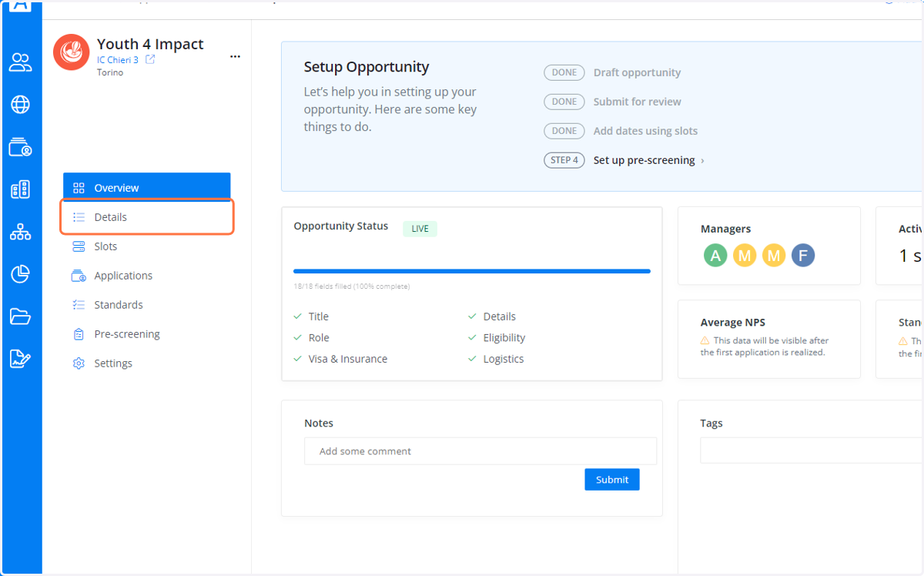Open the Applications section
Viewport: 924px width, 576px height.
coord(147,276)
